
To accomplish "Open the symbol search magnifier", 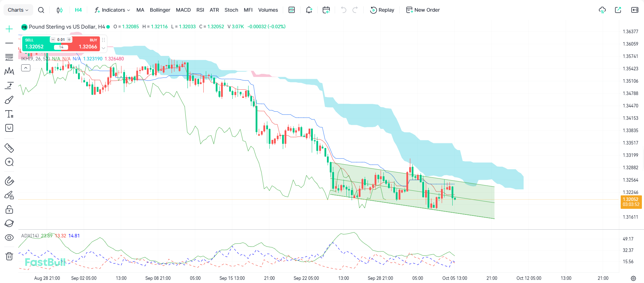I will [41, 10].
